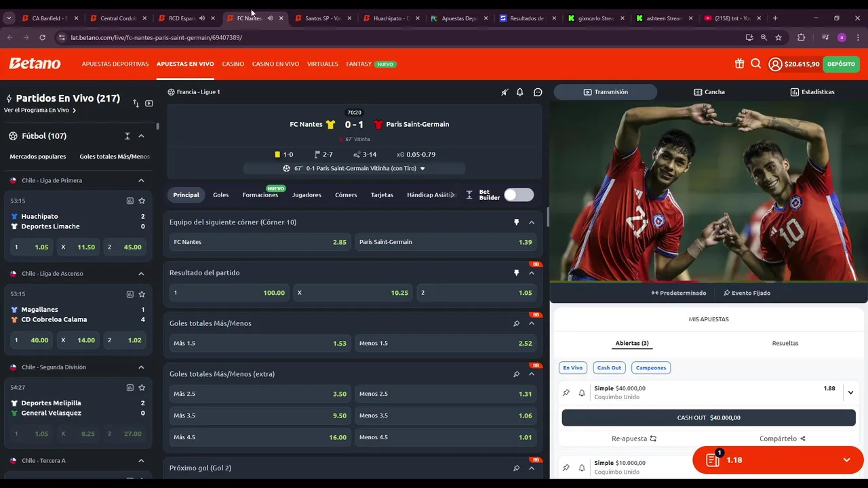The height and width of the screenshot is (488, 868).
Task: Collapse the Resultado del partido market
Action: coord(532,273)
